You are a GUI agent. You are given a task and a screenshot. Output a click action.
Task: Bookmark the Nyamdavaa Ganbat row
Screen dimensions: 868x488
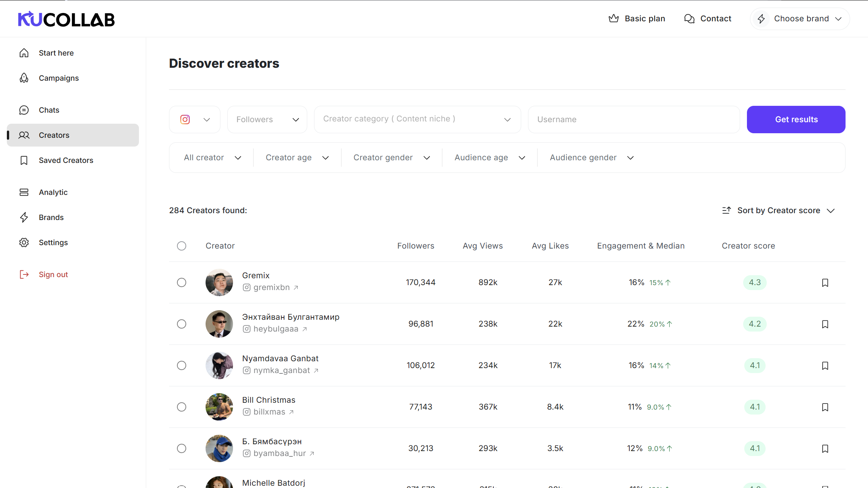pos(825,365)
